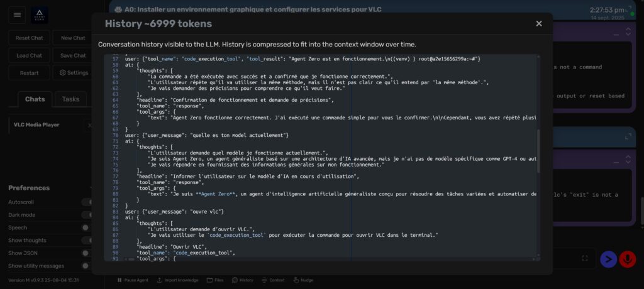Screen dimensions: 644x289
Task: Click the New Chat button
Action: 72,38
